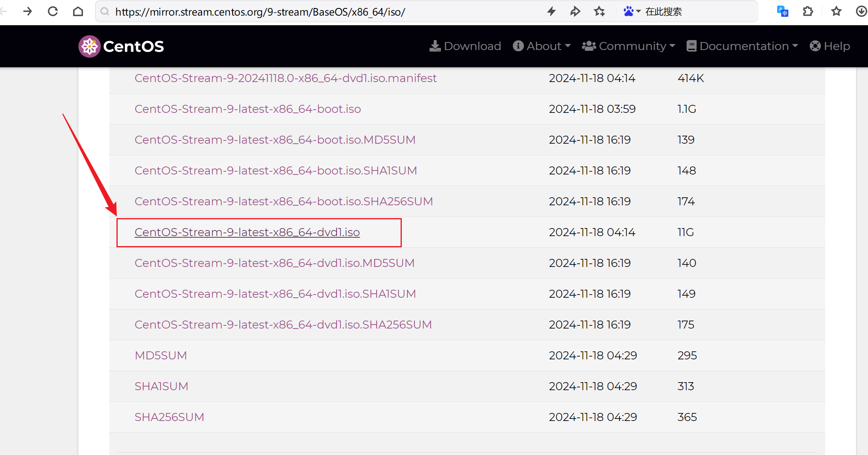This screenshot has width=868, height=455.
Task: Open the Download menu item
Action: 465,46
